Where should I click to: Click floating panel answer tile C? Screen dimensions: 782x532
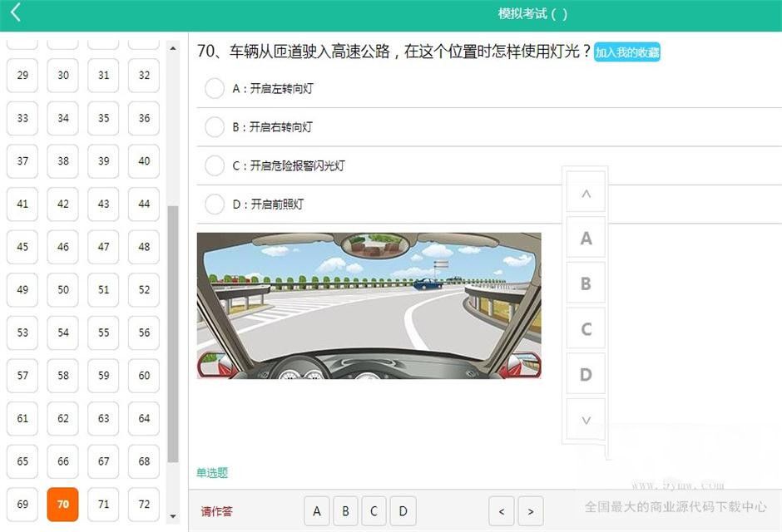586,329
